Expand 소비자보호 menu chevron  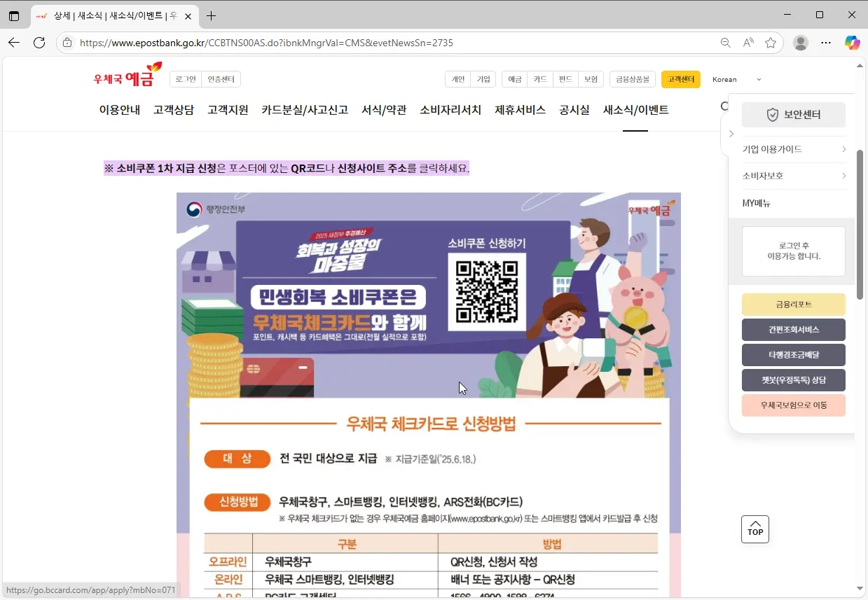tap(844, 176)
